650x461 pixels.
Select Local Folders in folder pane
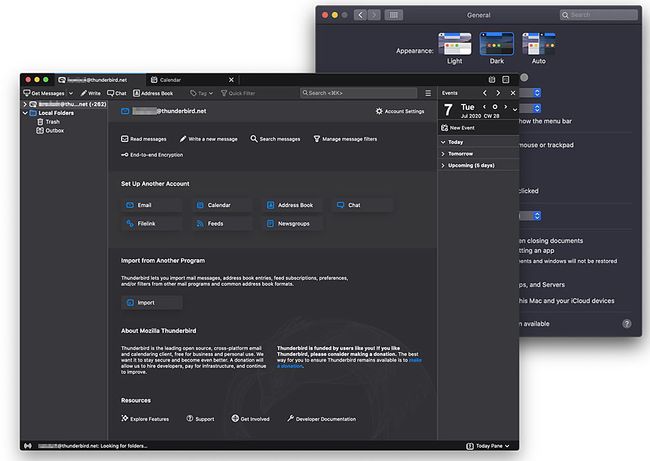point(52,113)
